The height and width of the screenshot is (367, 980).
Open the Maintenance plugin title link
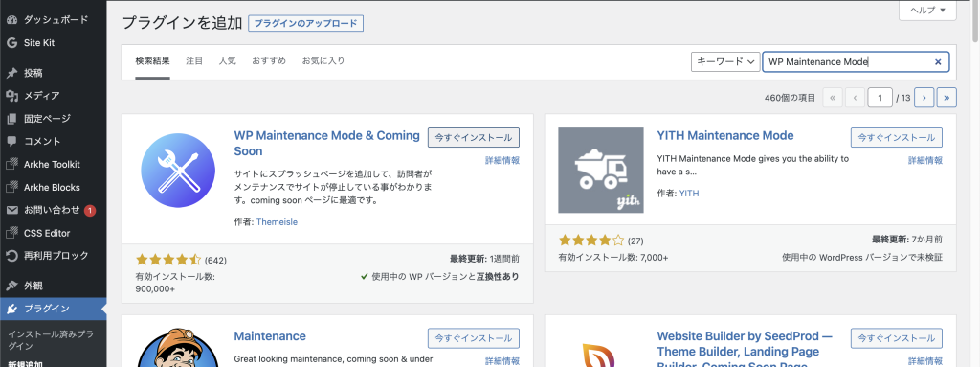click(x=269, y=336)
